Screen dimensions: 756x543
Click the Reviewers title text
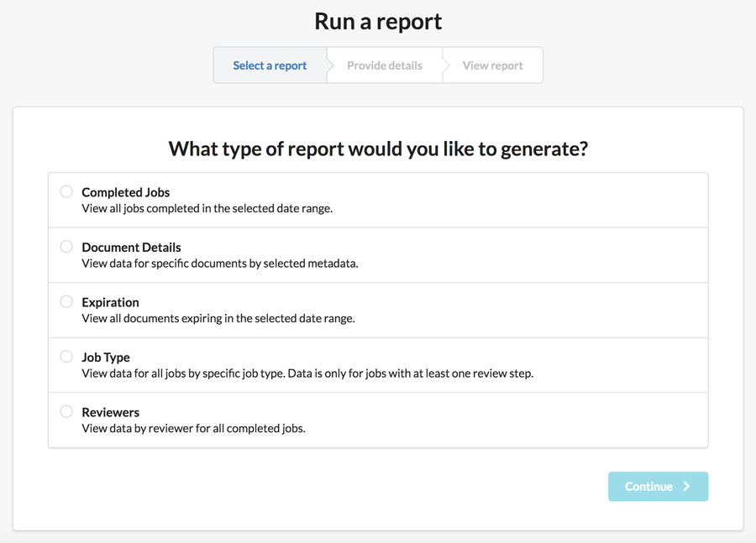tap(110, 412)
